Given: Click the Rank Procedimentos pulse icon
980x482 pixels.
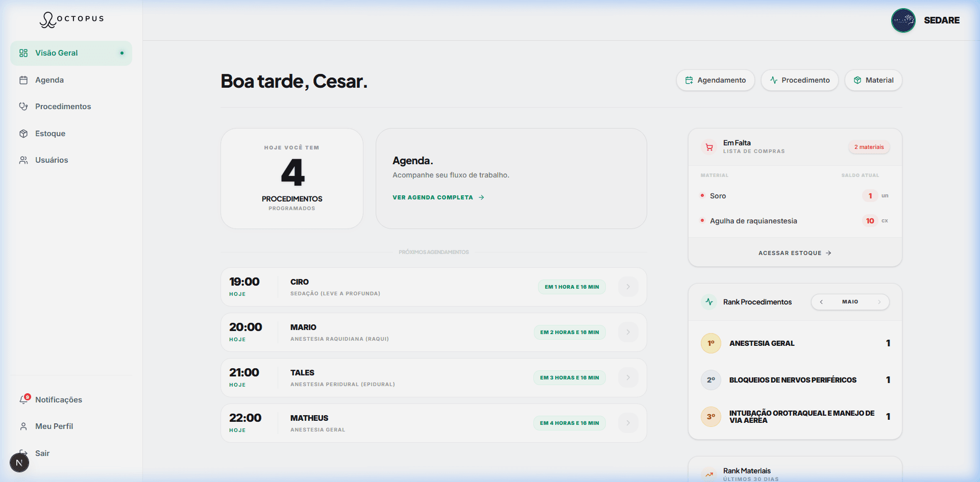Looking at the screenshot, I should [709, 302].
